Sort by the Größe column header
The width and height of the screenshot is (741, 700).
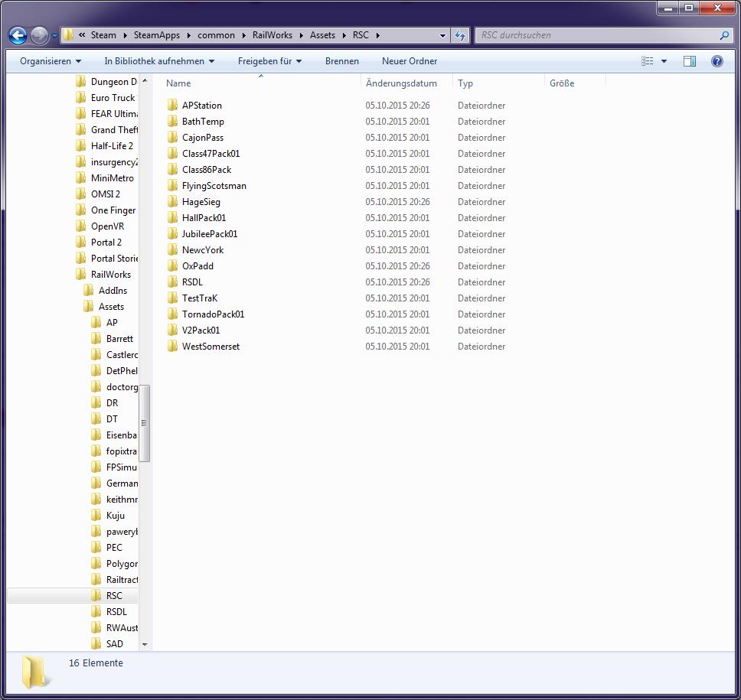(x=562, y=83)
